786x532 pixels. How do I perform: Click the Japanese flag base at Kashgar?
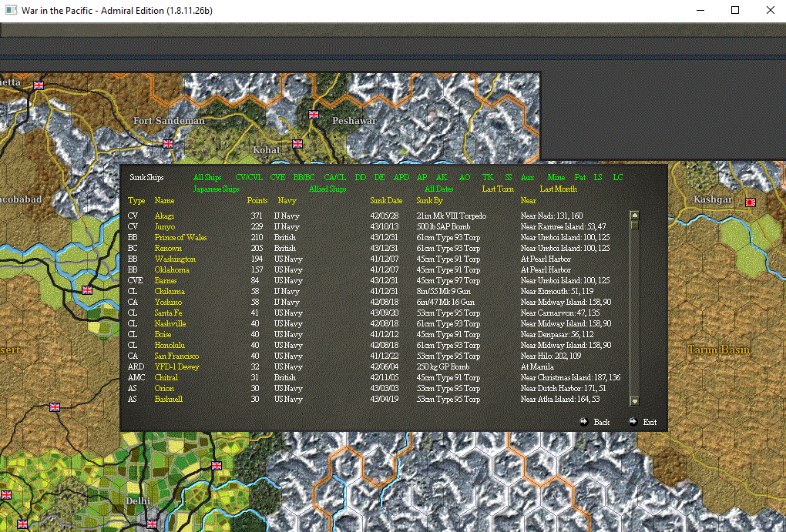(x=751, y=202)
